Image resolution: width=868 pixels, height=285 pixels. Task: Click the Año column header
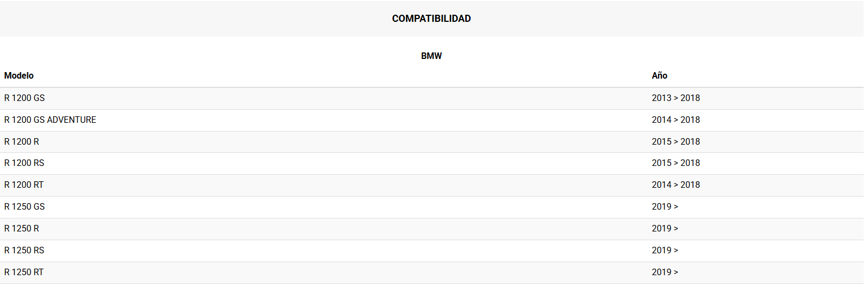coord(659,75)
